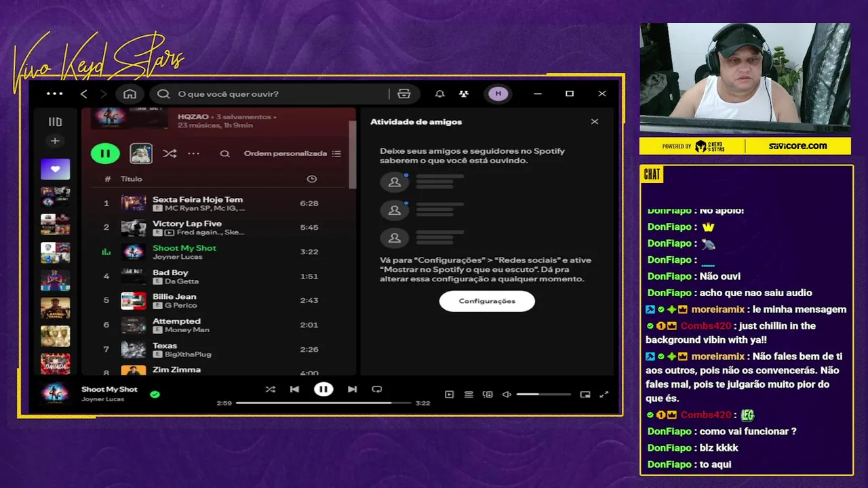Click the now-playing title 'Shoot My Shot'

click(109, 389)
